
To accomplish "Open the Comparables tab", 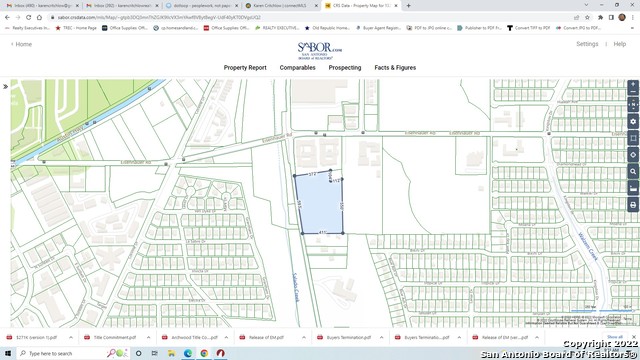I will tap(298, 68).
